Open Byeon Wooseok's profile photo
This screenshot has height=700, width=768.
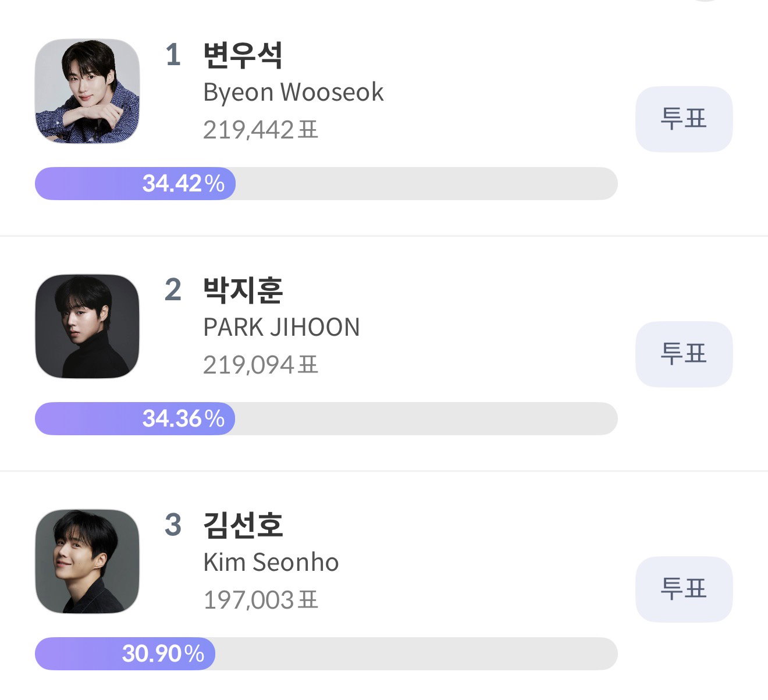coord(87,91)
